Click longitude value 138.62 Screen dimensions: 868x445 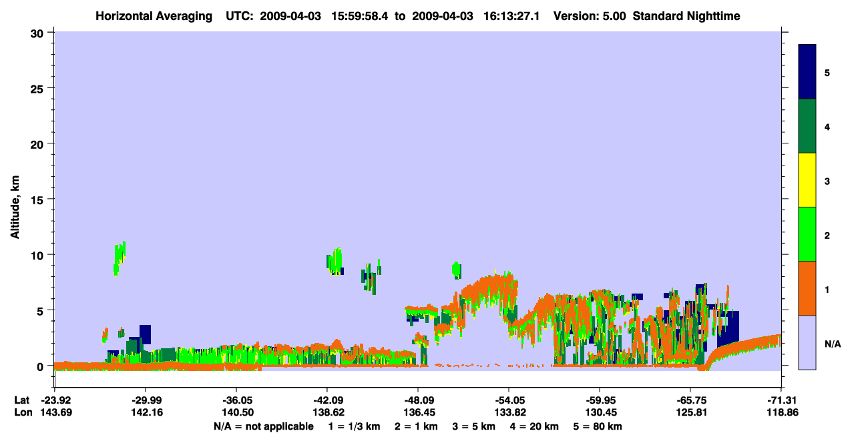point(327,412)
